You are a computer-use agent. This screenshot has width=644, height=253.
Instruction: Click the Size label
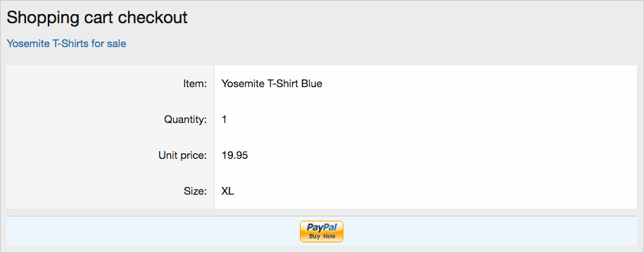[196, 191]
